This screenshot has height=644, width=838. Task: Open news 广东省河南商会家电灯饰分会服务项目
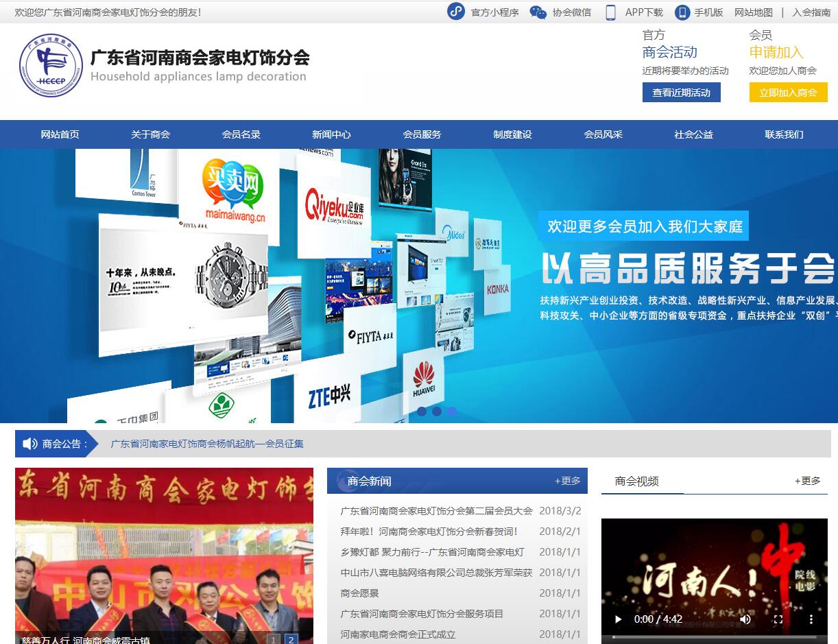tap(422, 614)
